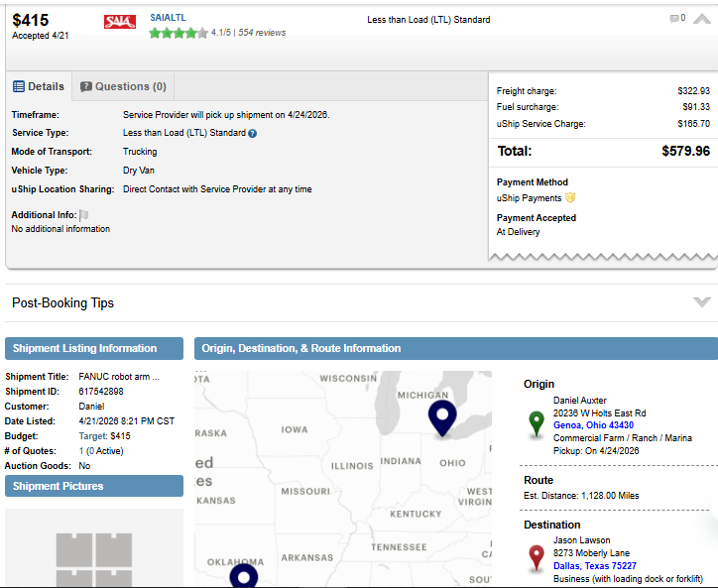Open the SAIALTL carrier profile link
The height and width of the screenshot is (588, 718).
(x=168, y=18)
